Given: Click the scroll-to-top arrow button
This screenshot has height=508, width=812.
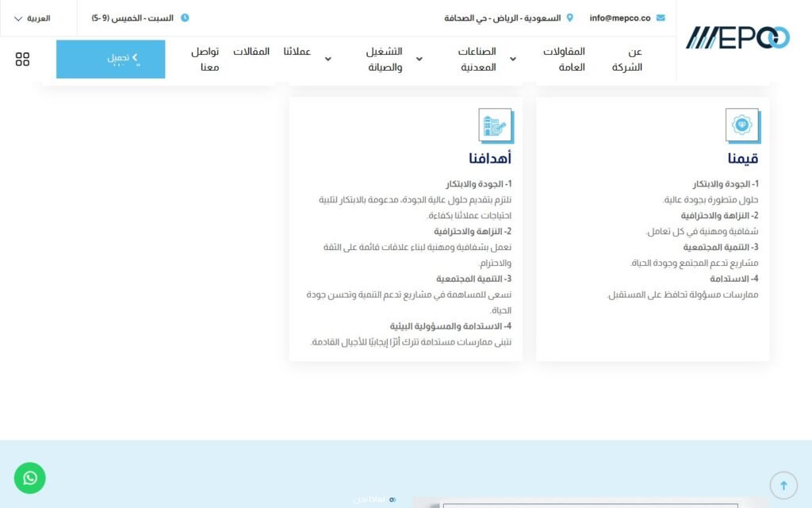Looking at the screenshot, I should (783, 485).
